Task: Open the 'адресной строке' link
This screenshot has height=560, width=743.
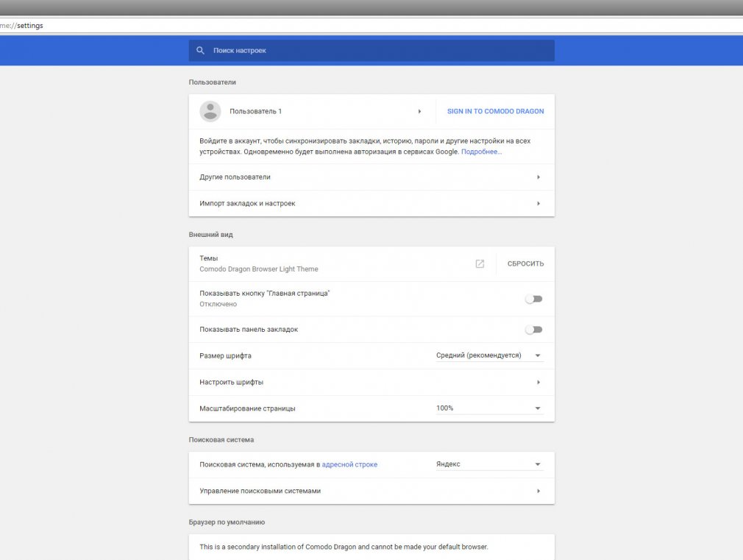Action: click(349, 464)
